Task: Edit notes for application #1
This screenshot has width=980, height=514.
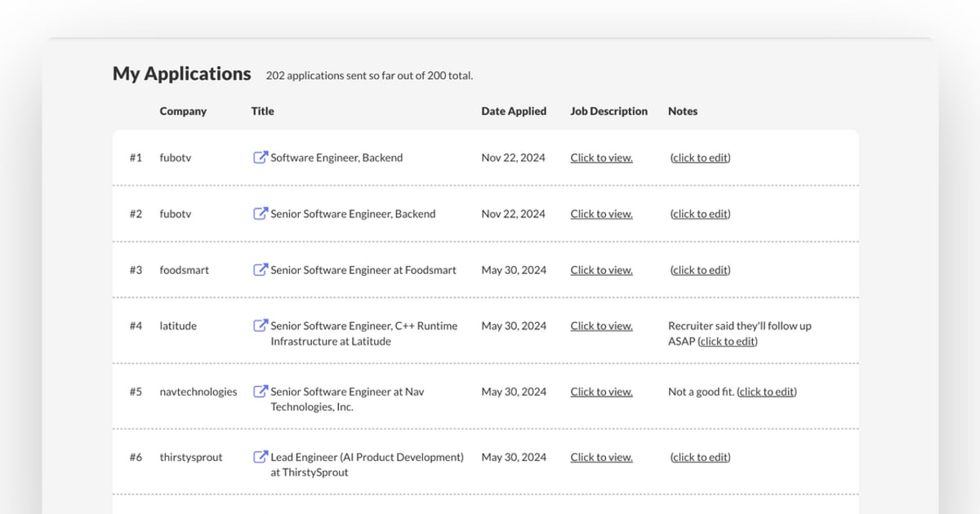Action: coord(701,157)
